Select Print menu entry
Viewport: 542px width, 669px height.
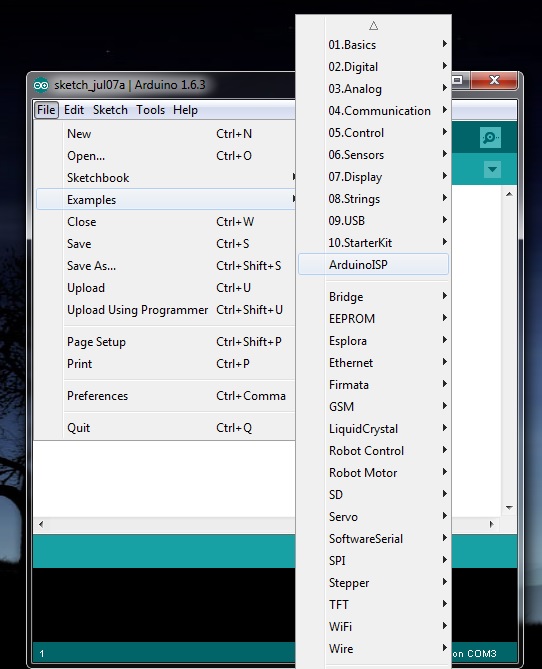(x=166, y=364)
